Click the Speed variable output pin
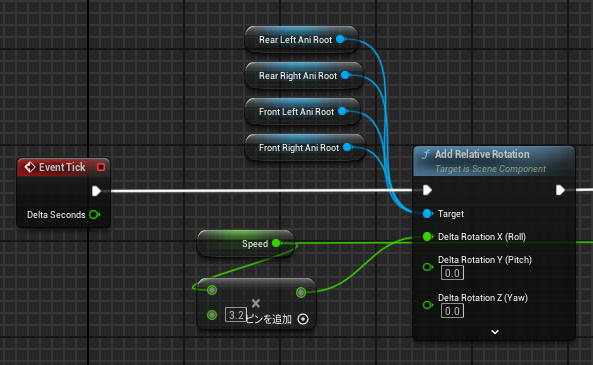This screenshot has height=365, width=593. (276, 243)
